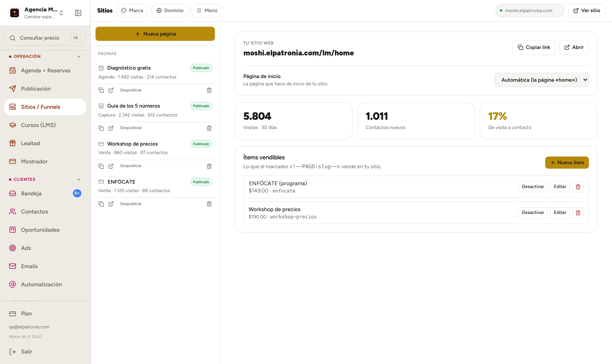The width and height of the screenshot is (612, 364).
Task: Click the Nueva página button
Action: pyautogui.click(x=155, y=34)
